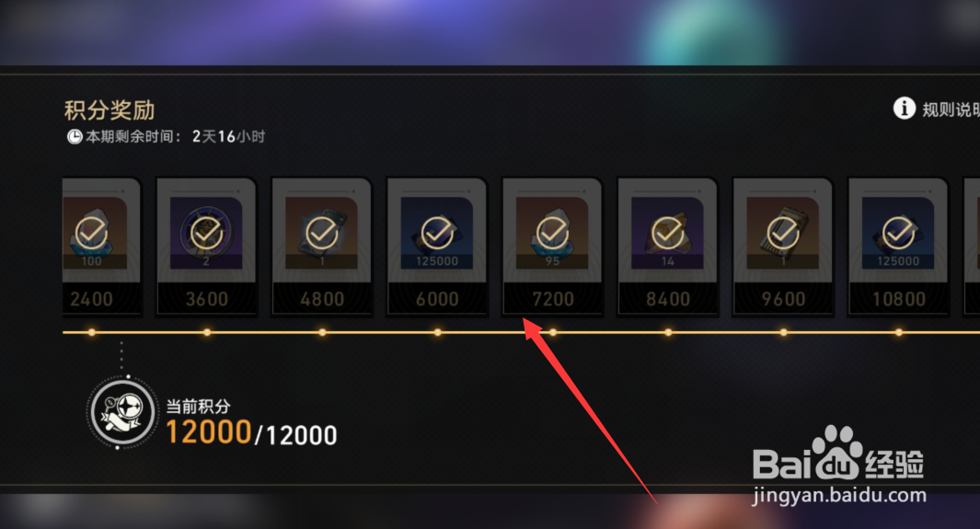The height and width of the screenshot is (529, 980).
Task: Click the checkmark on the 8400 reward
Action: tap(667, 233)
